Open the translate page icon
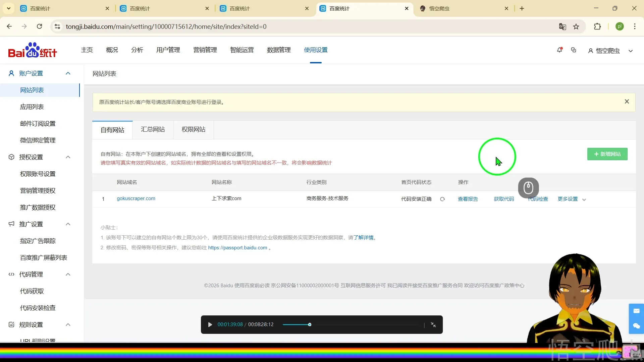 [562, 26]
